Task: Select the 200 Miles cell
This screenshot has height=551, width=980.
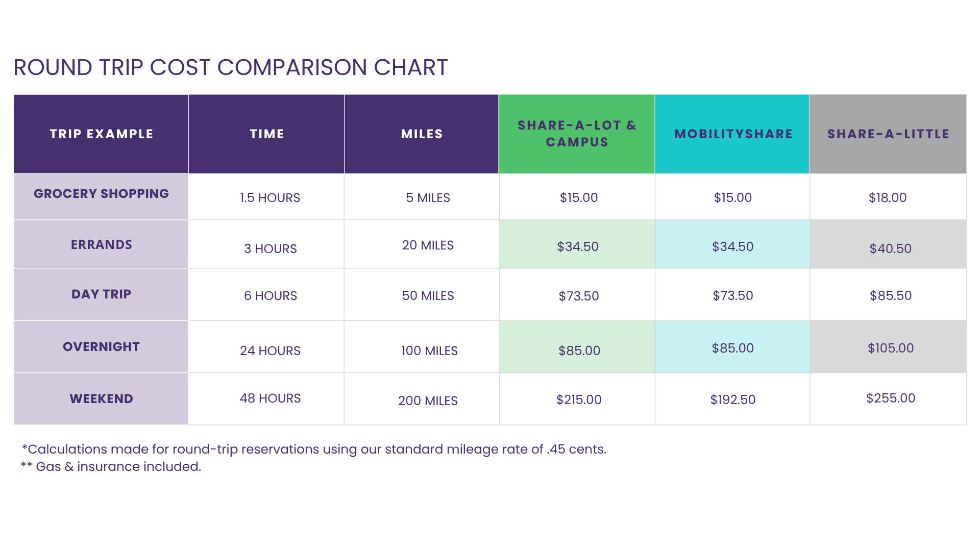Action: tap(428, 401)
